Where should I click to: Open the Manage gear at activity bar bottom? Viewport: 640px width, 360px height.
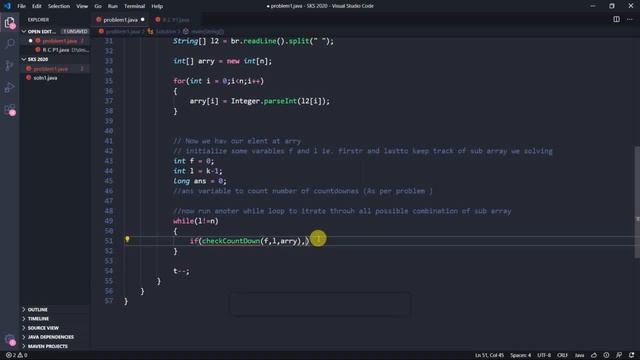9,340
